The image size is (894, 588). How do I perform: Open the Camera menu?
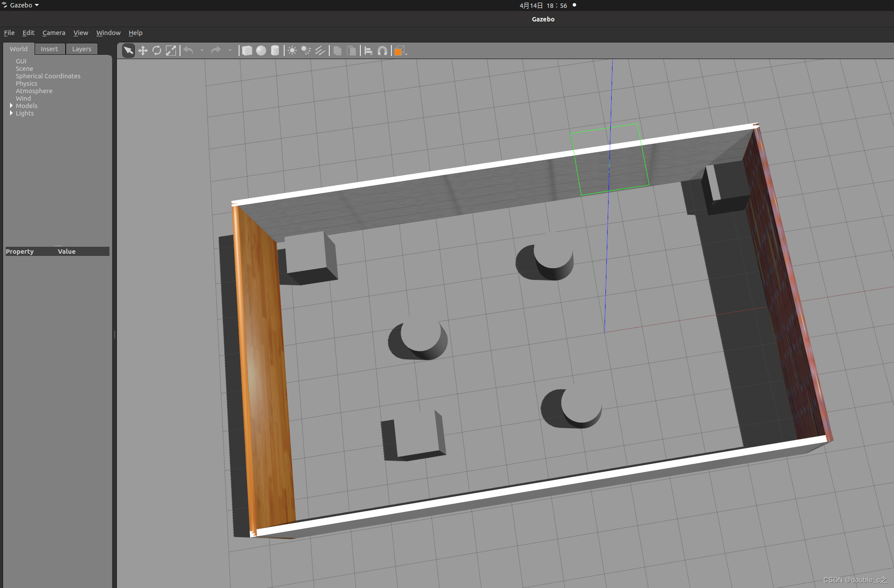[x=53, y=32]
